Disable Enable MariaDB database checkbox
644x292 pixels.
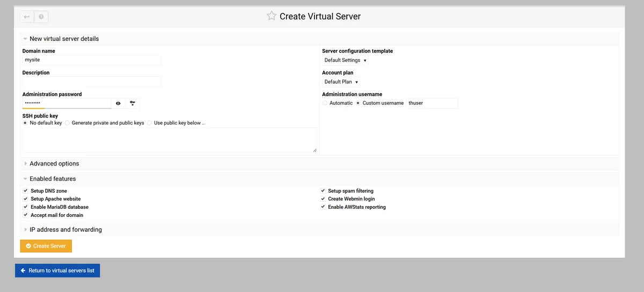pyautogui.click(x=25, y=207)
